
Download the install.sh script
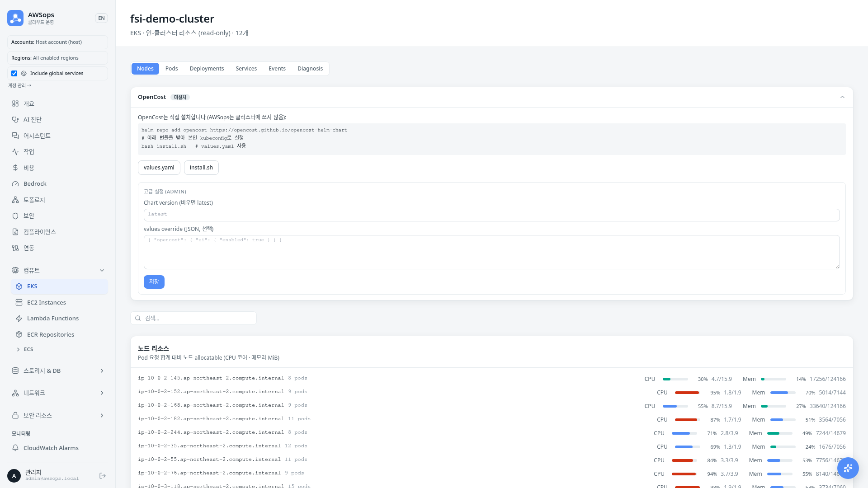[201, 168]
